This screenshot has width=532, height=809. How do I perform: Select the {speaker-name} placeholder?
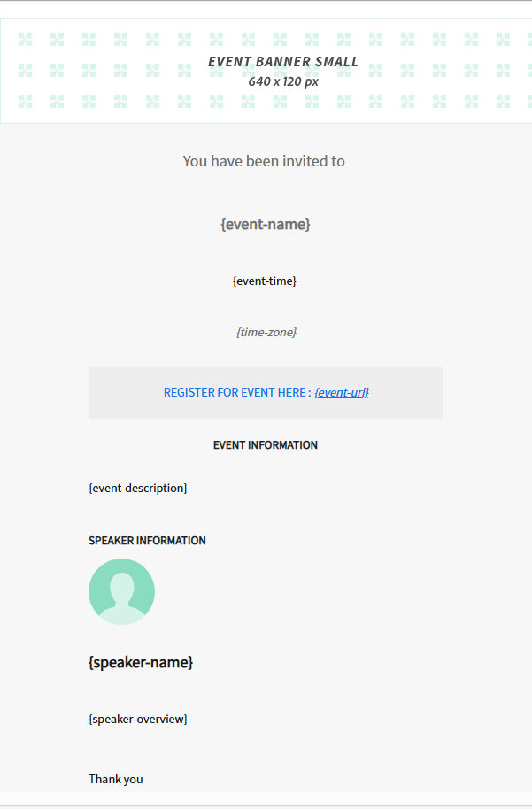pyautogui.click(x=141, y=662)
